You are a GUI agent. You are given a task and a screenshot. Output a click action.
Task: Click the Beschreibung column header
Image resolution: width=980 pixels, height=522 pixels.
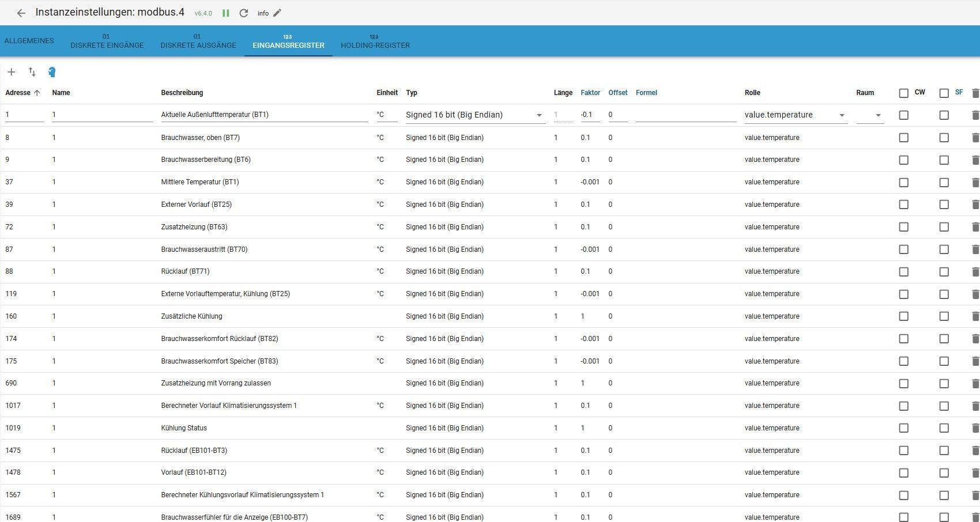coord(182,93)
